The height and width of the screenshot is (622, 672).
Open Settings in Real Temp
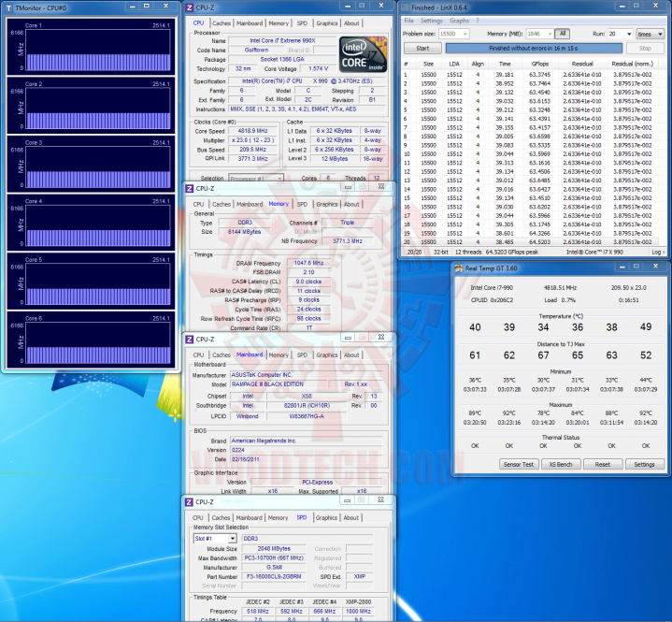(x=644, y=464)
